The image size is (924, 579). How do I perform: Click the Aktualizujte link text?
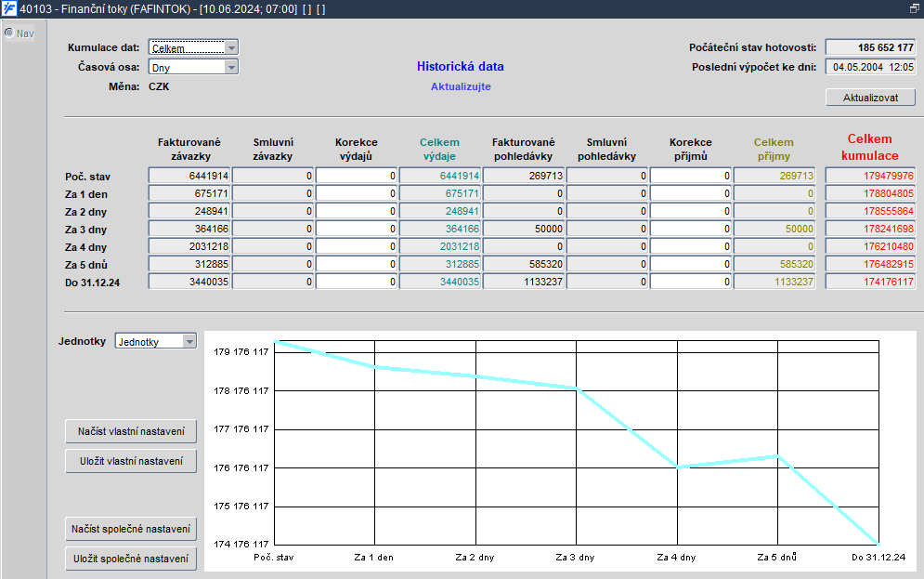[461, 86]
